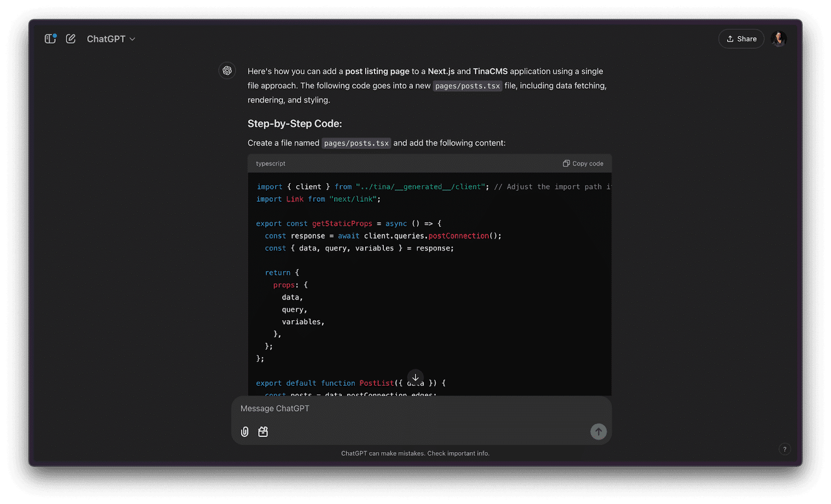This screenshot has width=831, height=504.
Task: Click the 'typescript' code block label
Action: tap(271, 163)
